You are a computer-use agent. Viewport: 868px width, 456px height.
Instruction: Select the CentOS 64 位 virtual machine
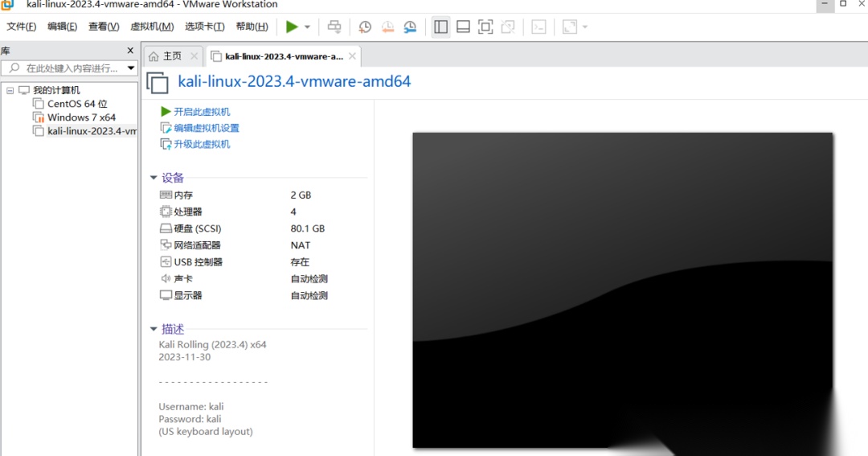(x=77, y=104)
